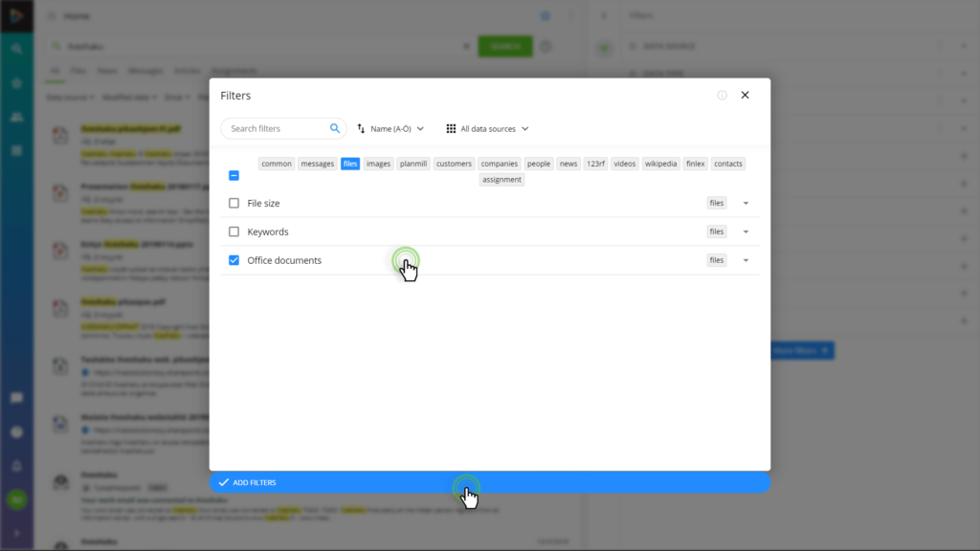
Task: Close the Filters dialog
Action: click(x=745, y=95)
